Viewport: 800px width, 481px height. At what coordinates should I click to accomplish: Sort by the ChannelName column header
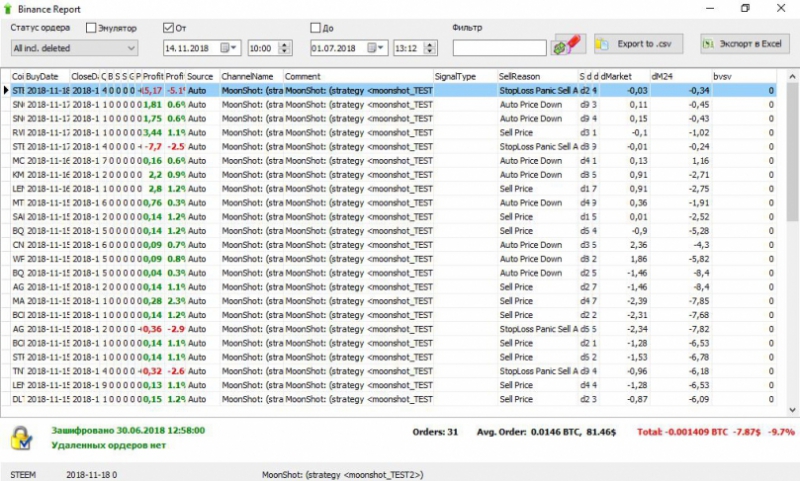pos(252,77)
